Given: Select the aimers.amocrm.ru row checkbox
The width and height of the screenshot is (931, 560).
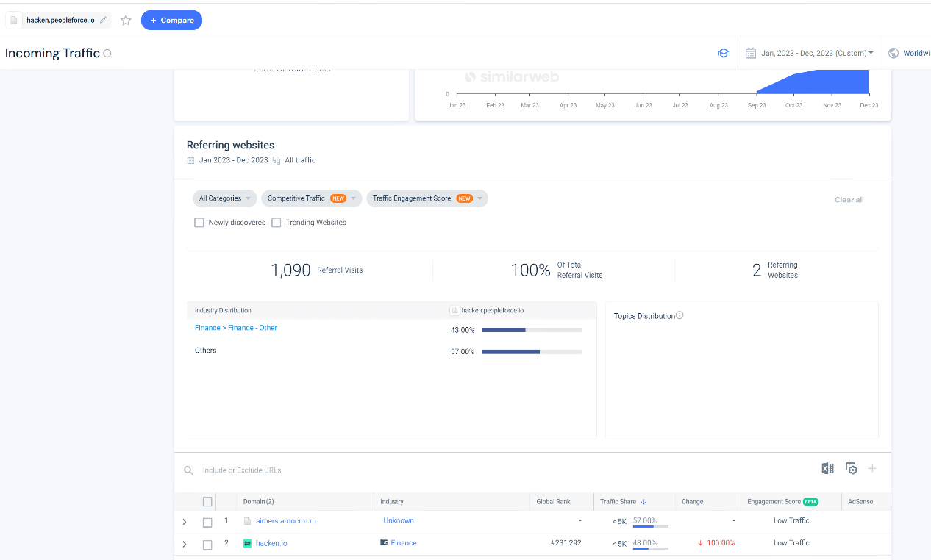Looking at the screenshot, I should 207,523.
